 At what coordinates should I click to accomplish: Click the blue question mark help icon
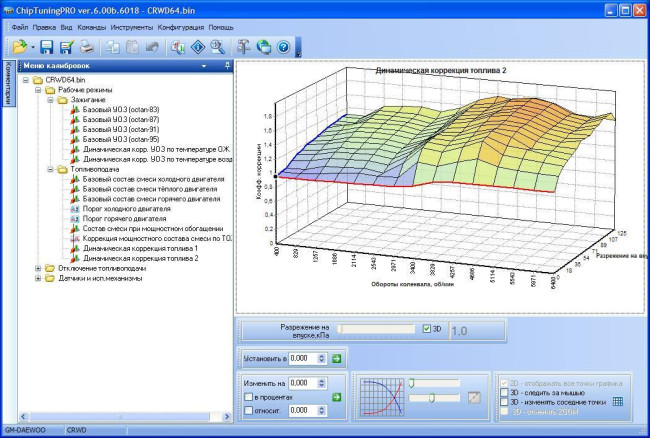(284, 47)
